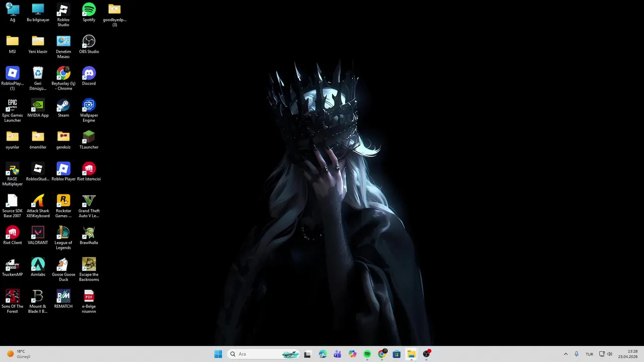Select the Goose Goose Duck icon
The image size is (644, 362).
click(63, 269)
